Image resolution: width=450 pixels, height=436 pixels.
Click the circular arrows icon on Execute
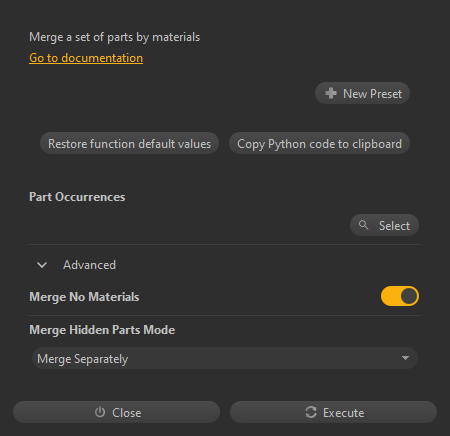pos(311,412)
